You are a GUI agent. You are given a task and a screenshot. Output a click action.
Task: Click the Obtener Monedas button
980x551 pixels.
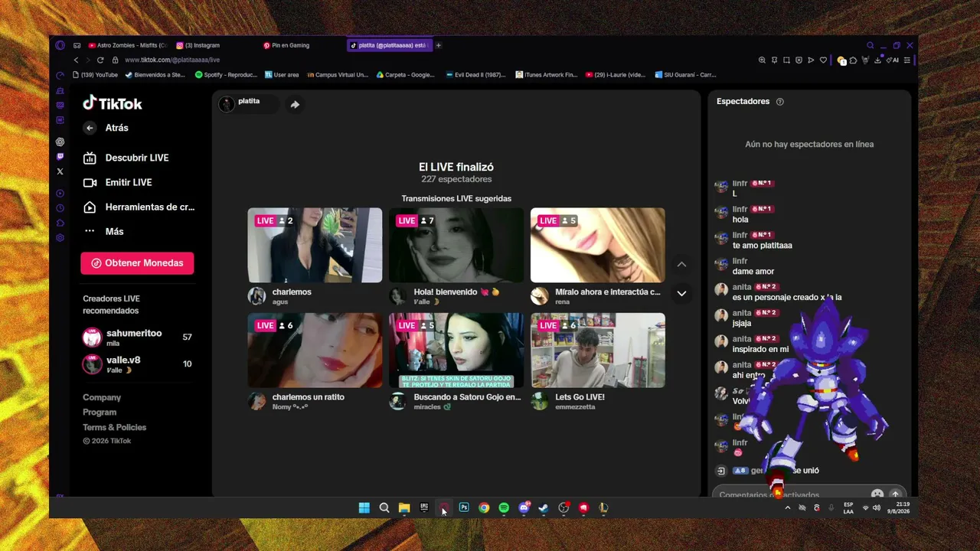[137, 263]
